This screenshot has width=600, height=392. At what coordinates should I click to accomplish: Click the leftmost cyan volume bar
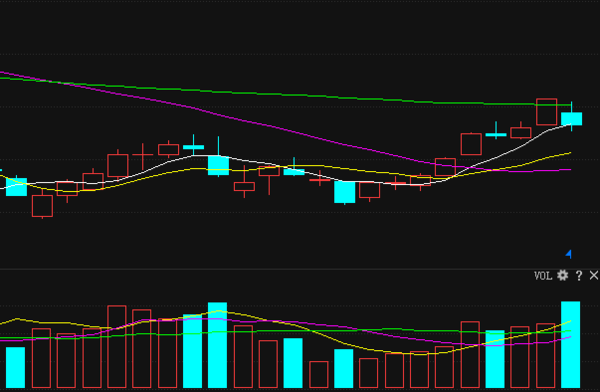16,368
